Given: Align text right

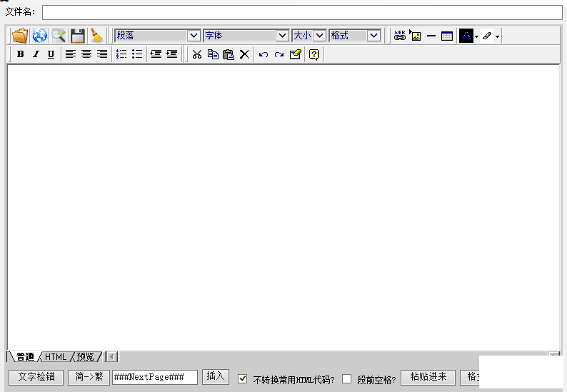Looking at the screenshot, I should click(102, 54).
